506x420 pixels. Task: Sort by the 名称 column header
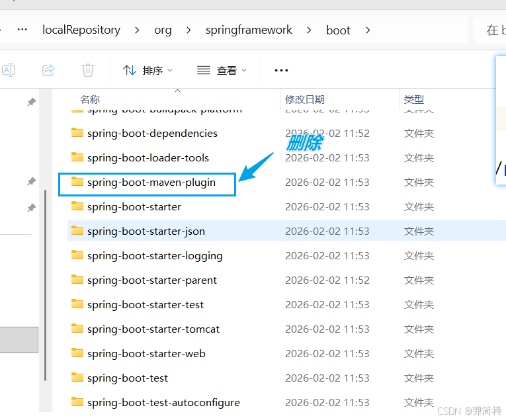(90, 99)
